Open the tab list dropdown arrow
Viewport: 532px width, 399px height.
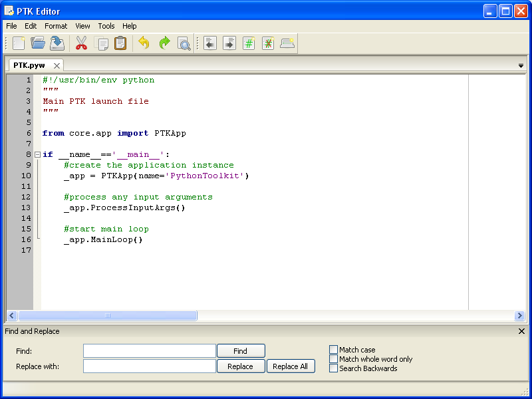[521, 66]
